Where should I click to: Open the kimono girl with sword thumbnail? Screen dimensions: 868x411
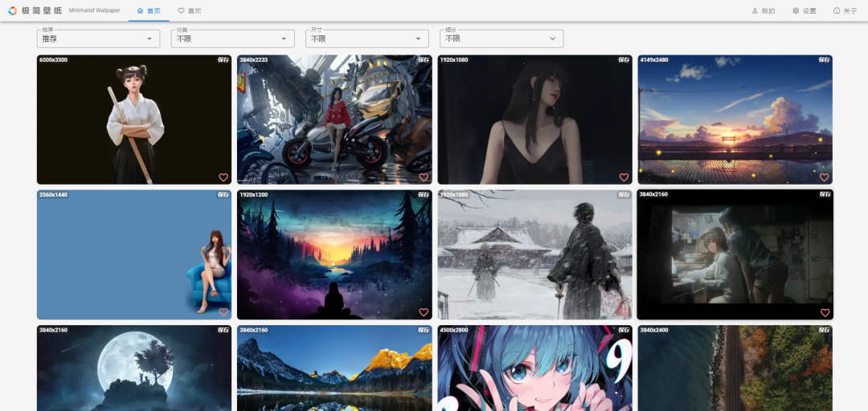coord(134,120)
